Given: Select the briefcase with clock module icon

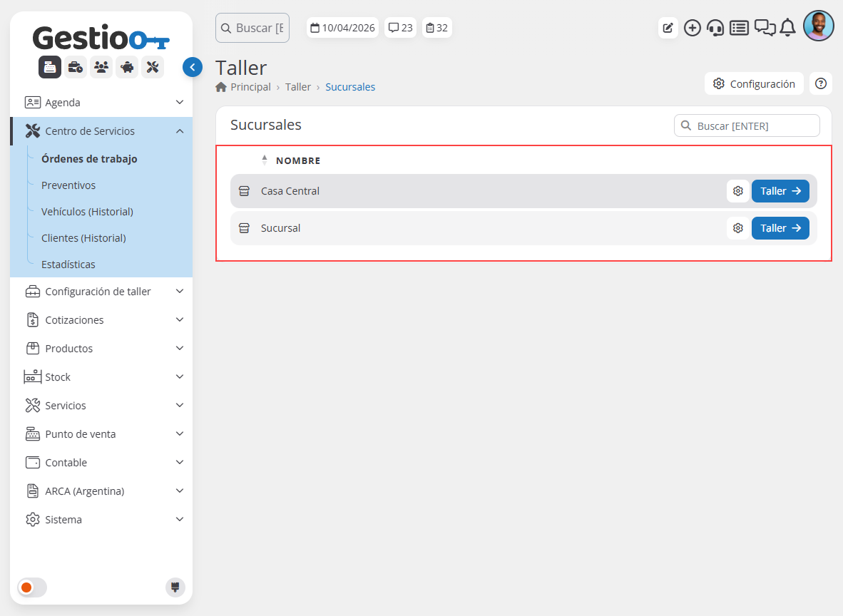Looking at the screenshot, I should 76,67.
